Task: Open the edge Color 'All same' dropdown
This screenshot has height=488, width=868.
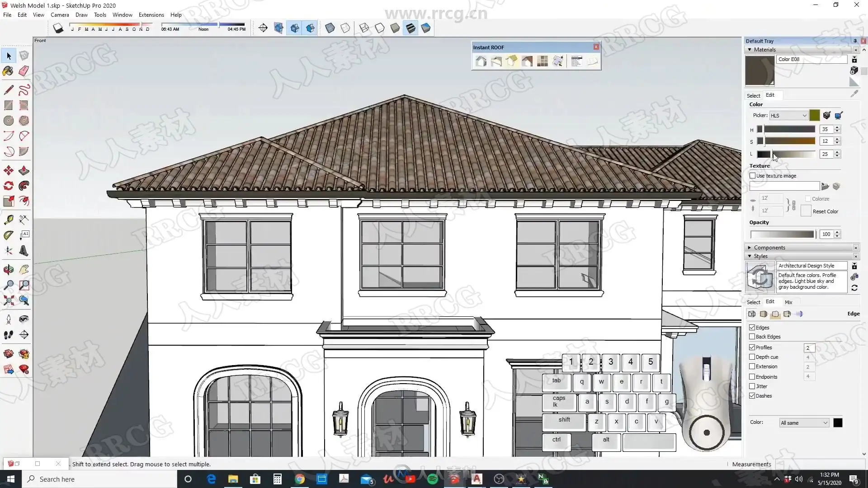Action: [x=804, y=423]
